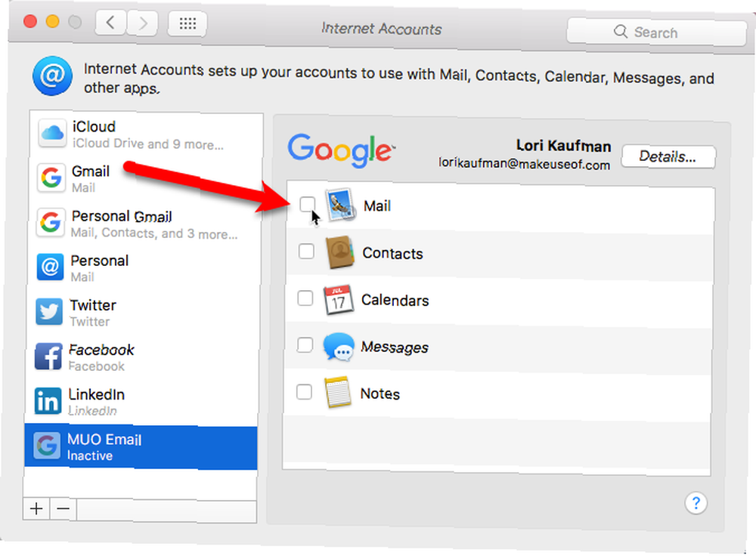756x556 pixels.
Task: Click the Messages speech bubble icon
Action: click(338, 347)
